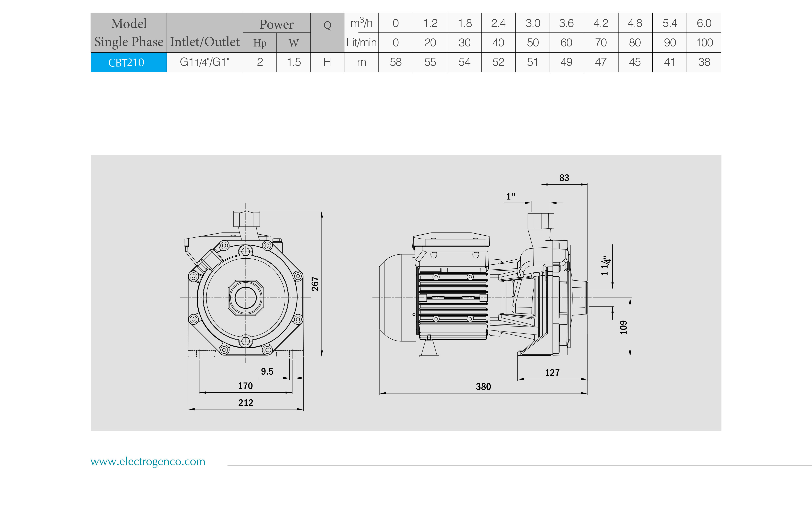Click the 212 base width dimension
Image resolution: width=812 pixels, height=517 pixels.
(245, 403)
